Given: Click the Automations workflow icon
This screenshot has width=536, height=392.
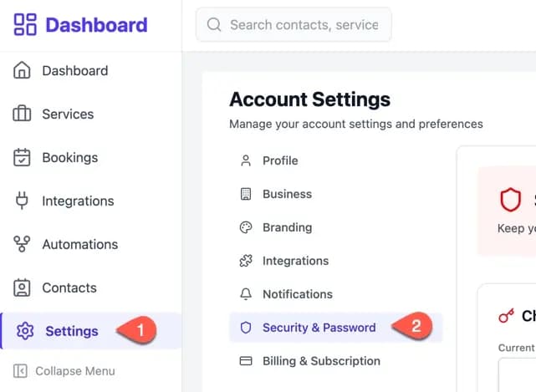Looking at the screenshot, I should [x=22, y=244].
